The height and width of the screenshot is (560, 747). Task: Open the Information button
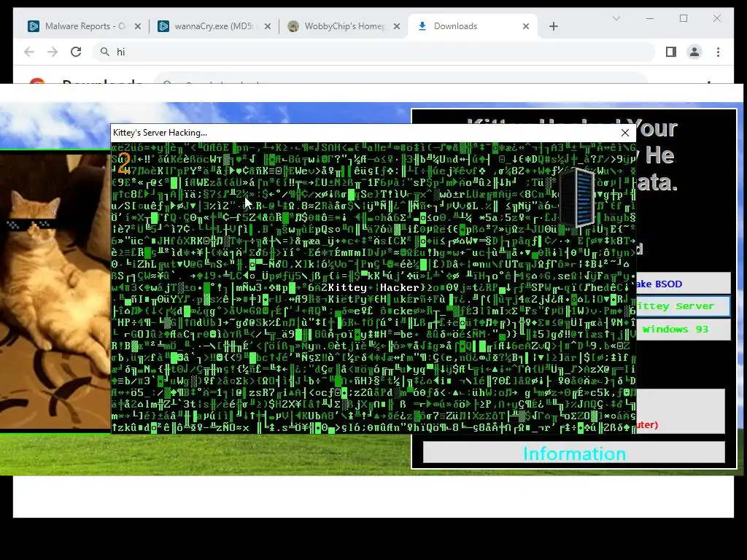coord(574,453)
